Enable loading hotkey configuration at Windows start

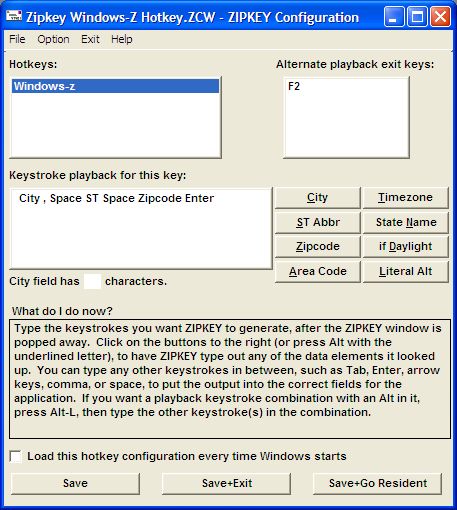16,456
